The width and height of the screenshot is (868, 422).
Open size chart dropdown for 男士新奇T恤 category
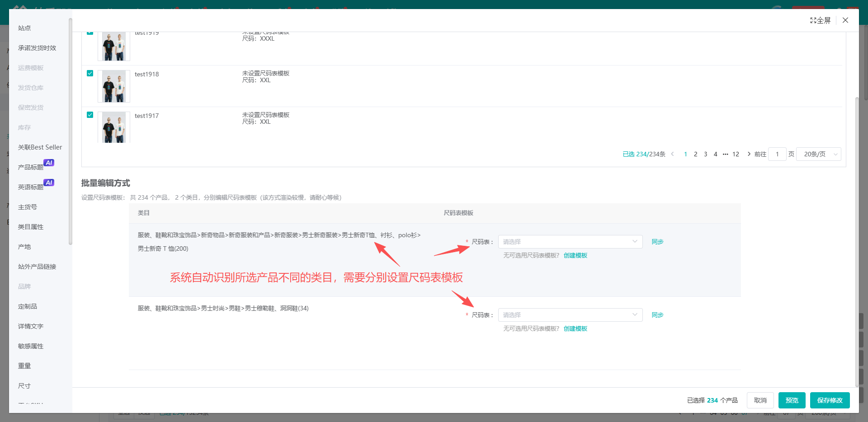(x=570, y=242)
